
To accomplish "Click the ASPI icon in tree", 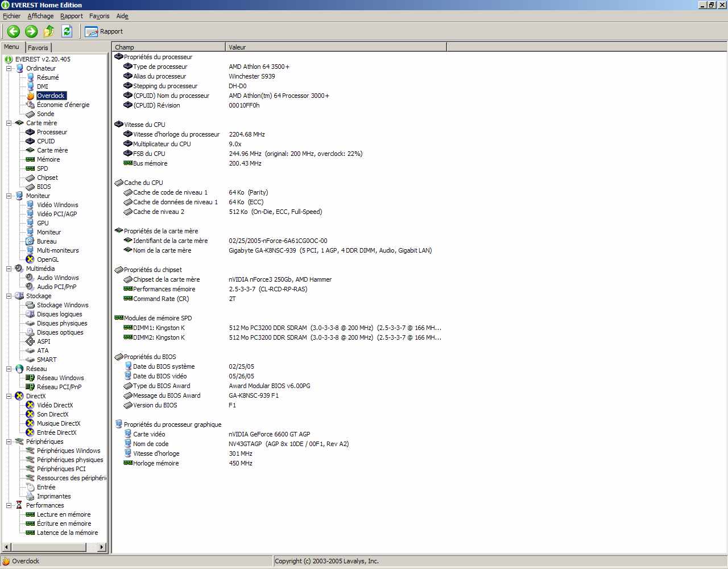I will [x=30, y=341].
